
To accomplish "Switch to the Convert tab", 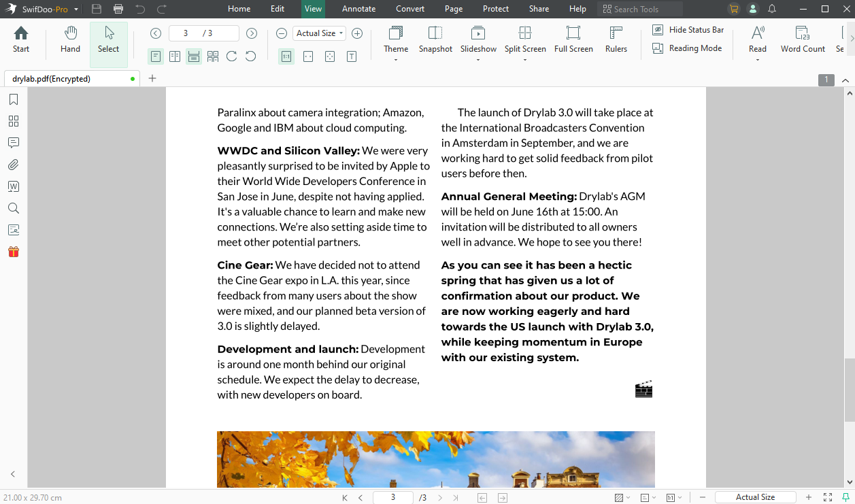I will click(x=410, y=9).
